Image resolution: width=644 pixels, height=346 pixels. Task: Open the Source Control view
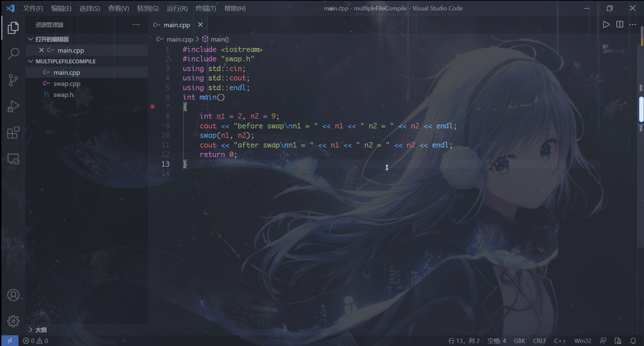[13, 80]
